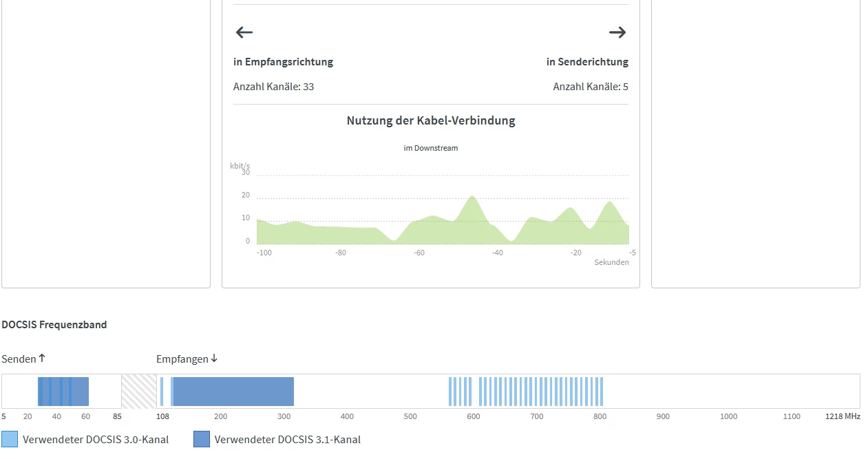Viewport: 868px width, 459px height.
Task: Click 'Anzahl Kanäle: 5' text
Action: tap(591, 87)
